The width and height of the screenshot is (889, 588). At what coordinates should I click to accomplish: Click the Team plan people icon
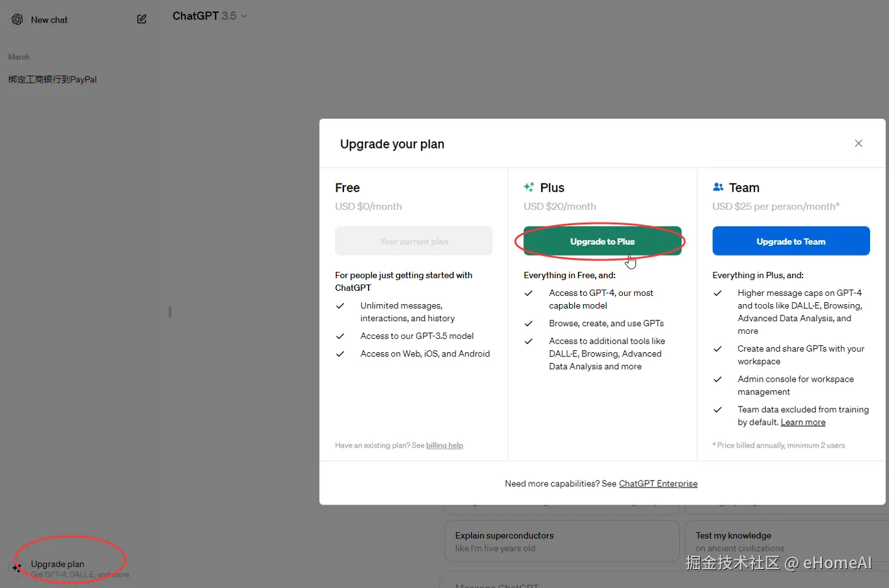coord(718,187)
